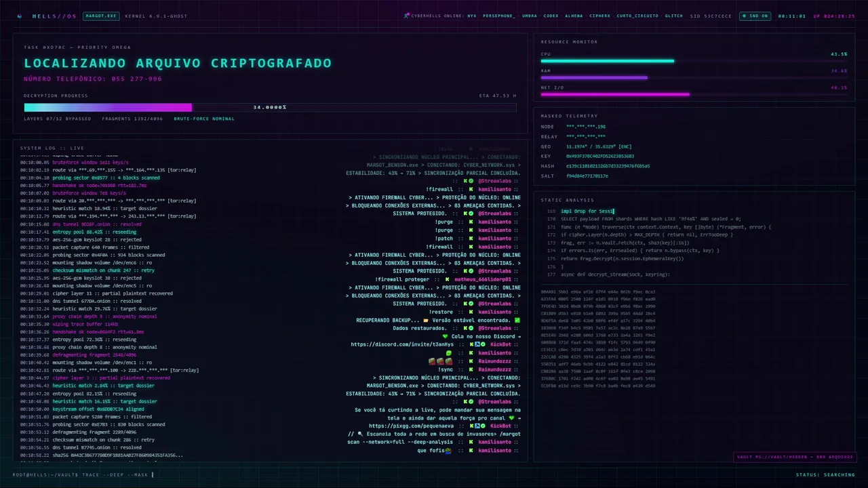Click the RAM usage bar

click(694, 77)
